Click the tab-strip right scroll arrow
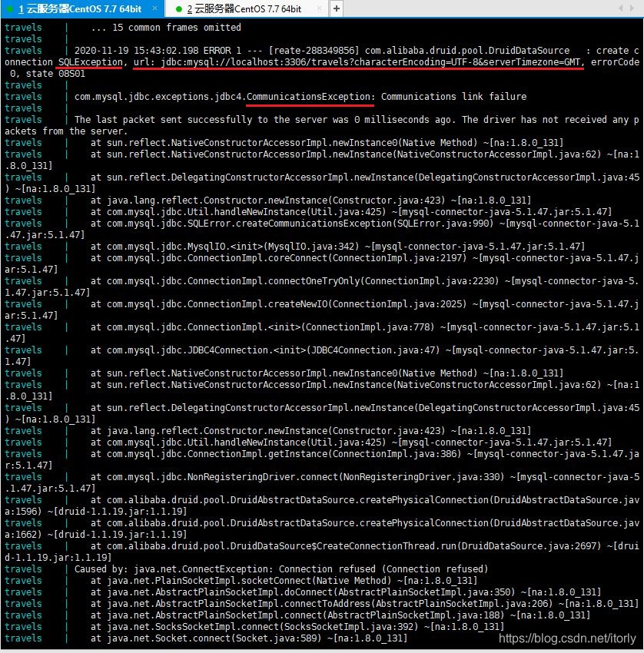 tap(632, 8)
